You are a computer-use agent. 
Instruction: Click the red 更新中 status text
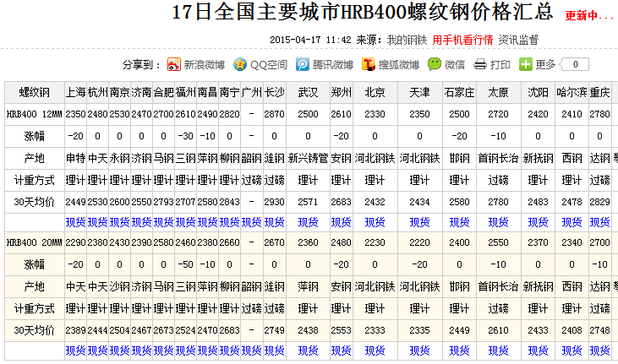pos(589,16)
